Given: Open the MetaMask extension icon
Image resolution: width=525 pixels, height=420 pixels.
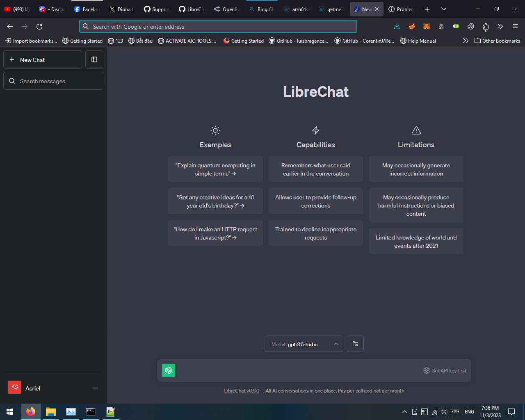Looking at the screenshot, I should (x=426, y=26).
